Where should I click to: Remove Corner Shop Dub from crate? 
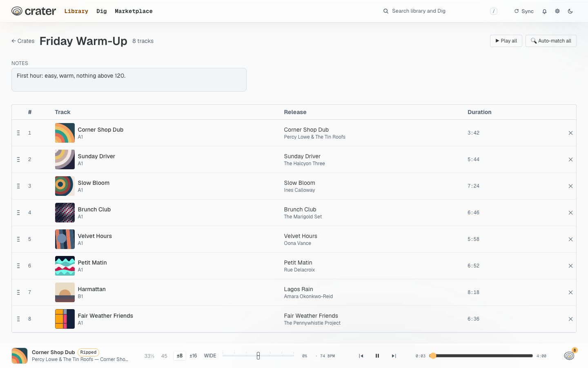pyautogui.click(x=570, y=133)
